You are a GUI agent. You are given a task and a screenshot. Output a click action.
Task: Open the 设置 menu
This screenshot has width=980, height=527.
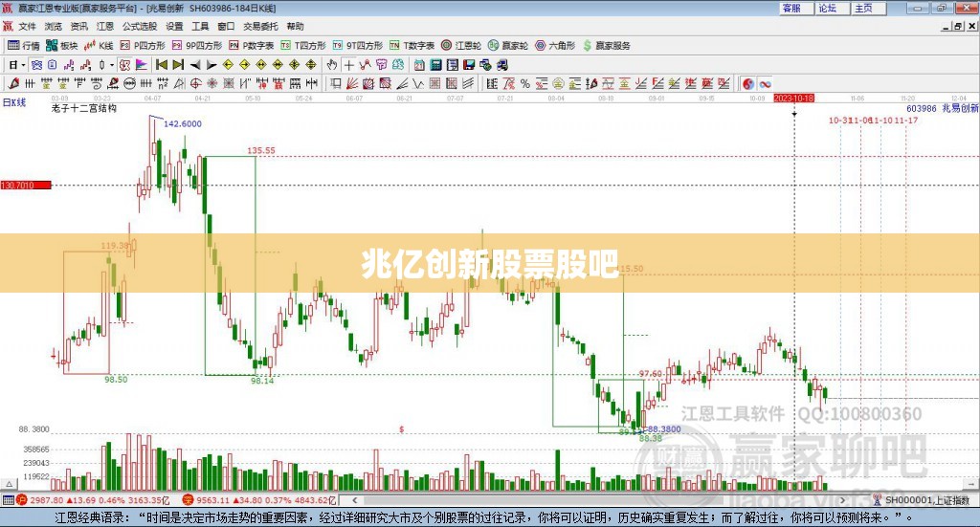174,26
